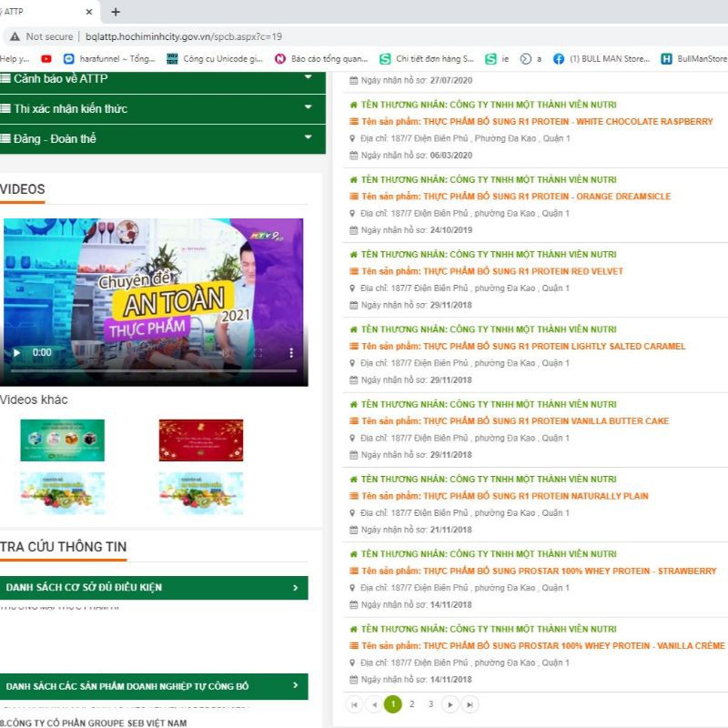728x728 pixels.
Task: Click the calendar icon beside date 24/10/2019
Action: point(354,230)
